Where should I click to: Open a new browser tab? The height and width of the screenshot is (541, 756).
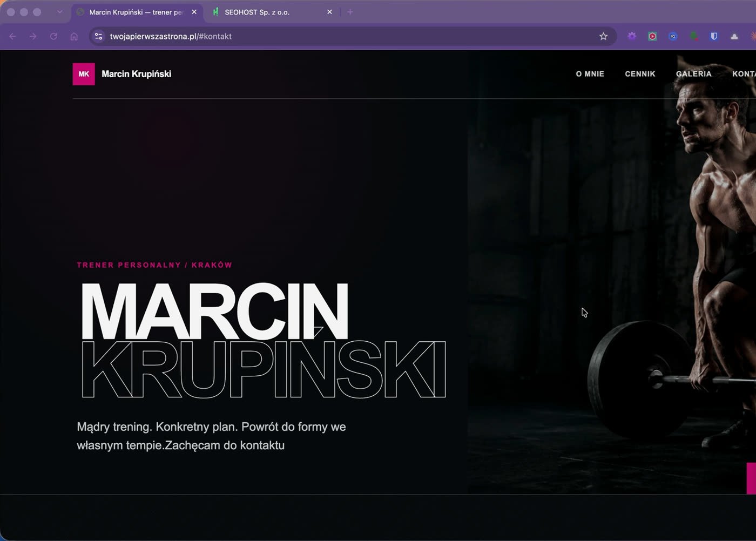point(350,12)
